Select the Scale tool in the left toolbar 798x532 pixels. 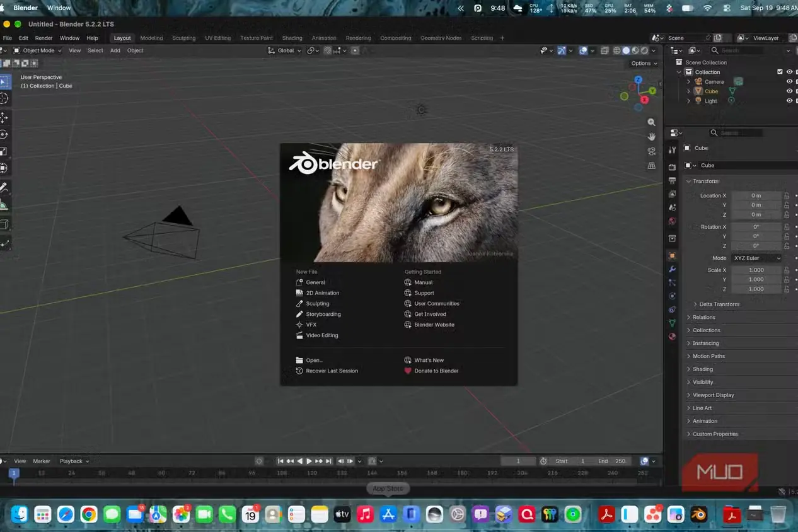(3, 151)
